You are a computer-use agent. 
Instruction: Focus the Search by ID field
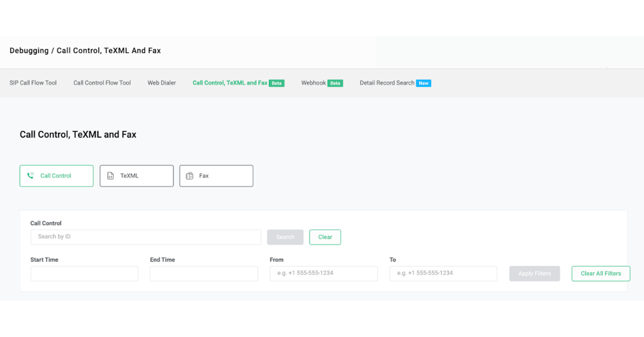(x=146, y=237)
